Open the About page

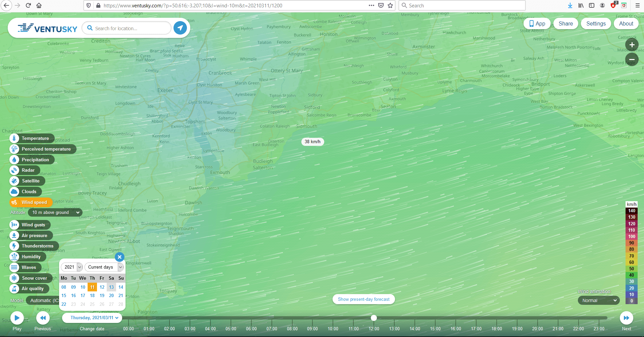click(626, 24)
